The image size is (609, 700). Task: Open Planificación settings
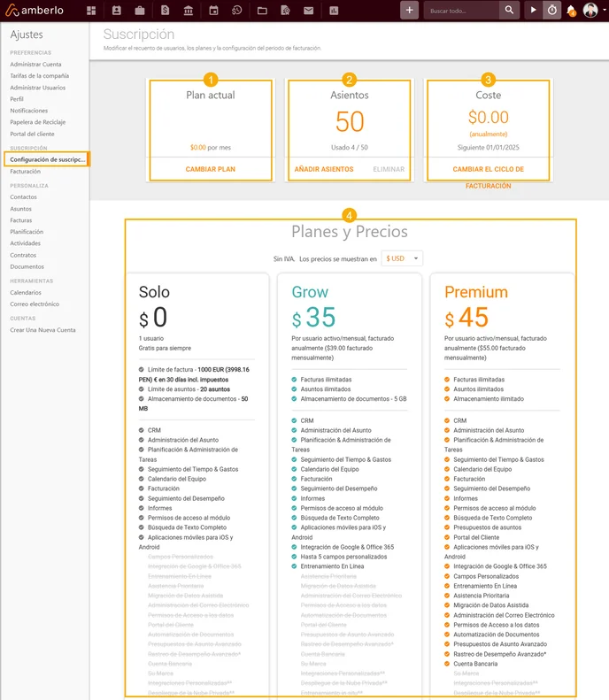click(x=27, y=232)
